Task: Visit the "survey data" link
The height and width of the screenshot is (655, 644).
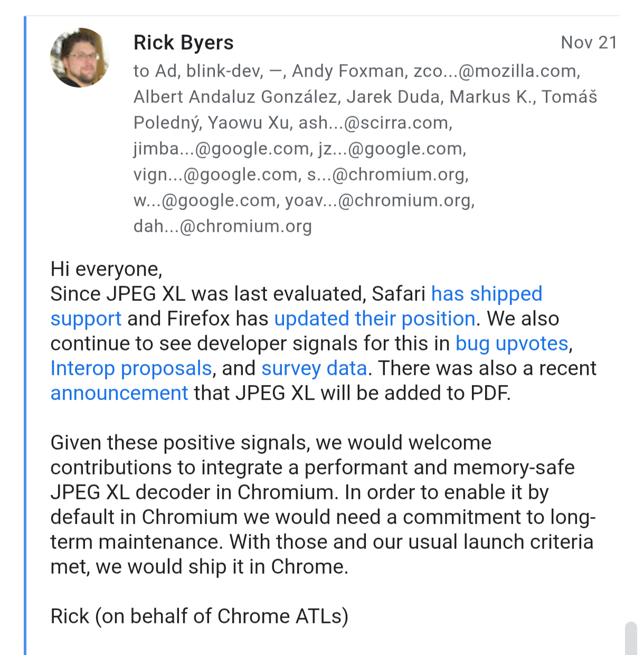Action: (314, 368)
